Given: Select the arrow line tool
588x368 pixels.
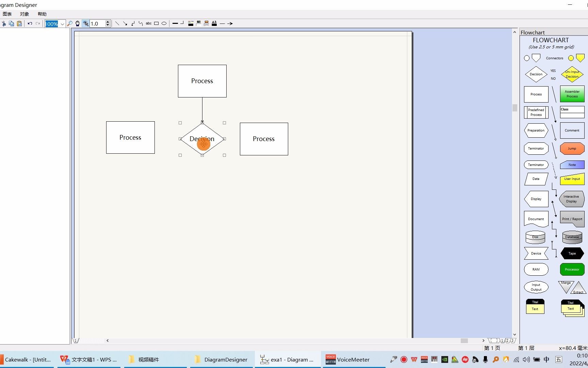Looking at the screenshot, I should [x=125, y=24].
